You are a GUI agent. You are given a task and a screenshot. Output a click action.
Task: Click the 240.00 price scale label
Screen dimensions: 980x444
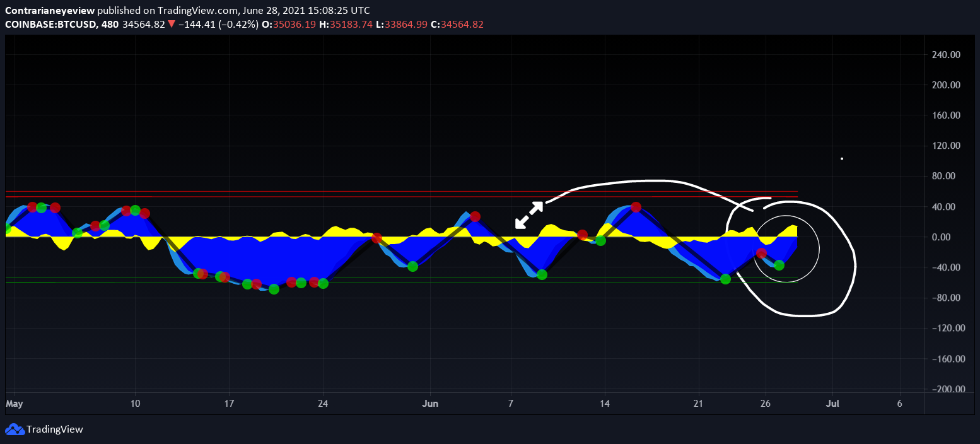(947, 55)
